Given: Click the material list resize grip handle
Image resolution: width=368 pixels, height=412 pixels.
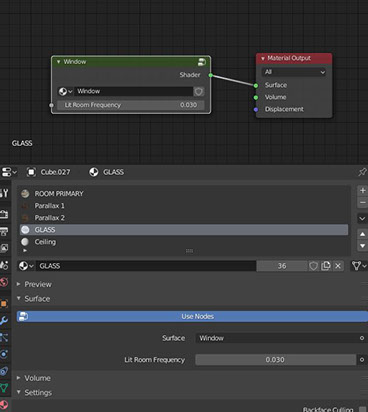Looking at the screenshot, I should 189,251.
